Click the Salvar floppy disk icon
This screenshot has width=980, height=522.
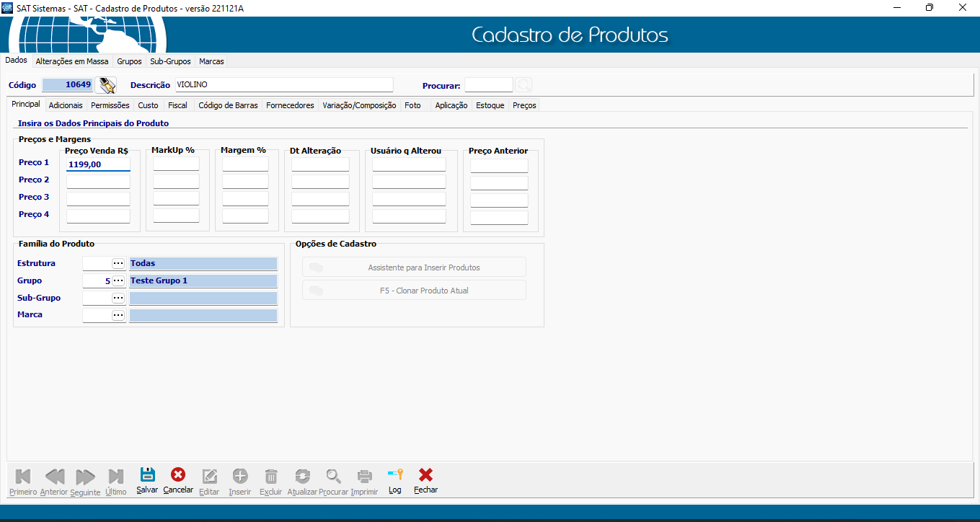pyautogui.click(x=147, y=475)
